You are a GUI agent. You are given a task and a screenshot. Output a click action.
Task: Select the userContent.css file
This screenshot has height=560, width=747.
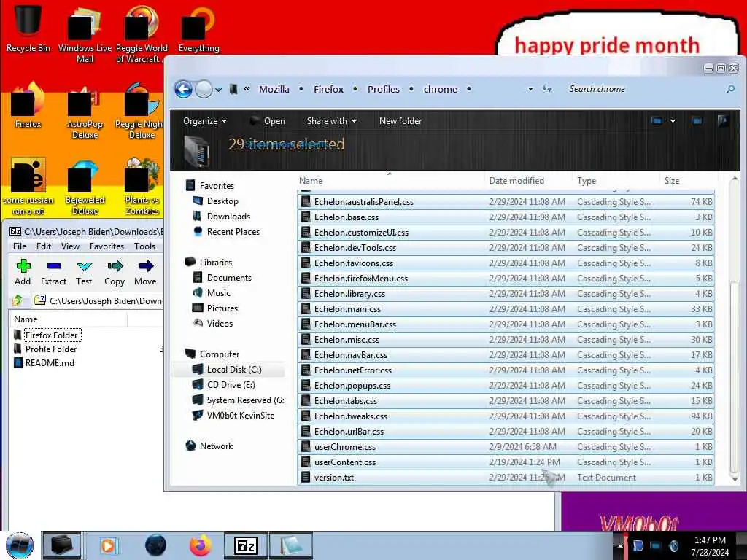(x=506, y=462)
